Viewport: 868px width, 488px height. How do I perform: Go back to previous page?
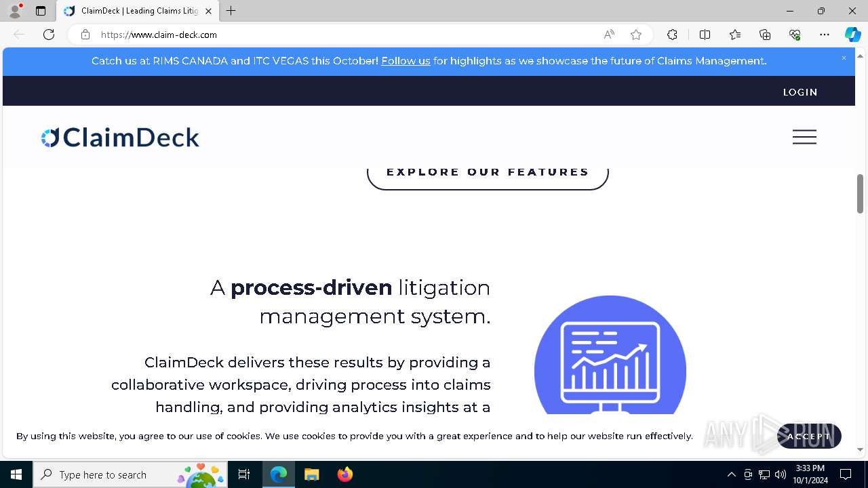[x=19, y=35]
